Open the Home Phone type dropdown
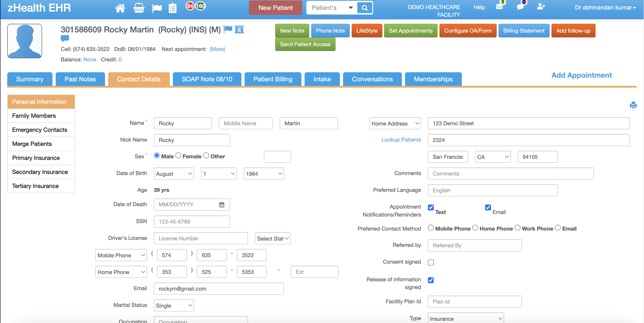The width and height of the screenshot is (644, 323). (121, 272)
